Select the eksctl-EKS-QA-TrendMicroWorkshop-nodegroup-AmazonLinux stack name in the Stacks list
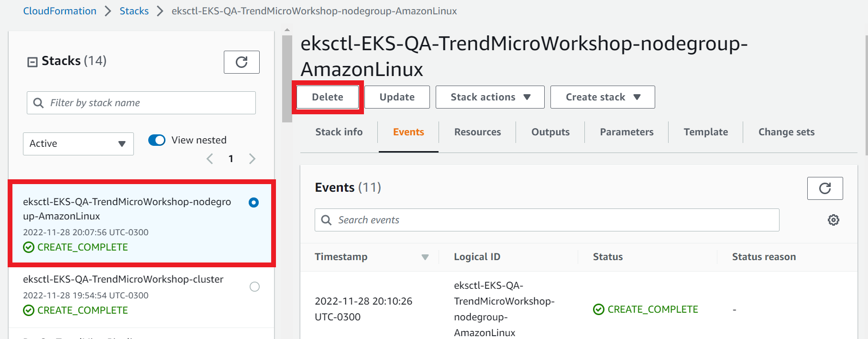 [x=127, y=209]
